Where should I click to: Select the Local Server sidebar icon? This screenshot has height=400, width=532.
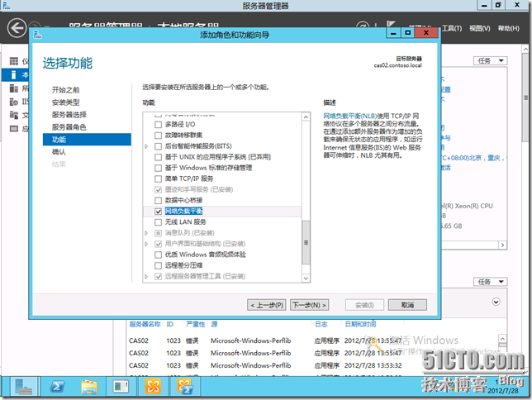14,74
